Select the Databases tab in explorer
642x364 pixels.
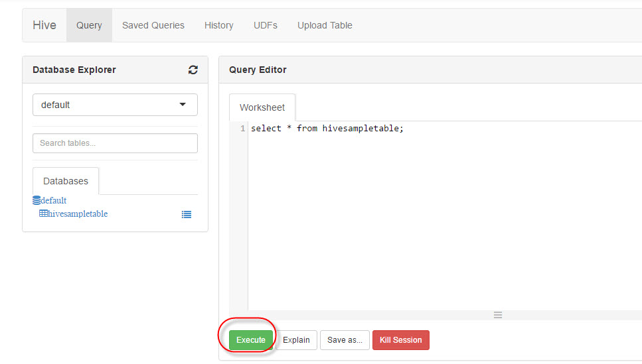[66, 181]
